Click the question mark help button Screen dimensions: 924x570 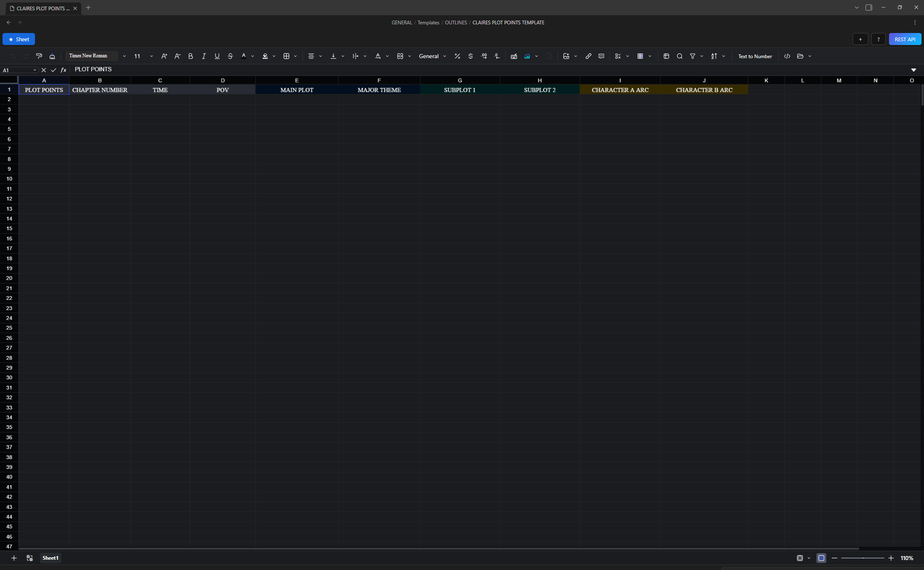pyautogui.click(x=879, y=39)
